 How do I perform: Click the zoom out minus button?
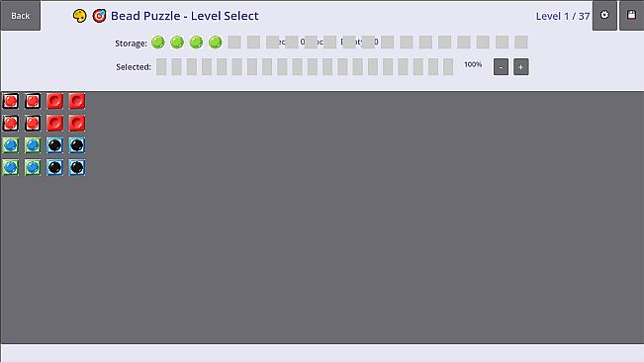501,67
